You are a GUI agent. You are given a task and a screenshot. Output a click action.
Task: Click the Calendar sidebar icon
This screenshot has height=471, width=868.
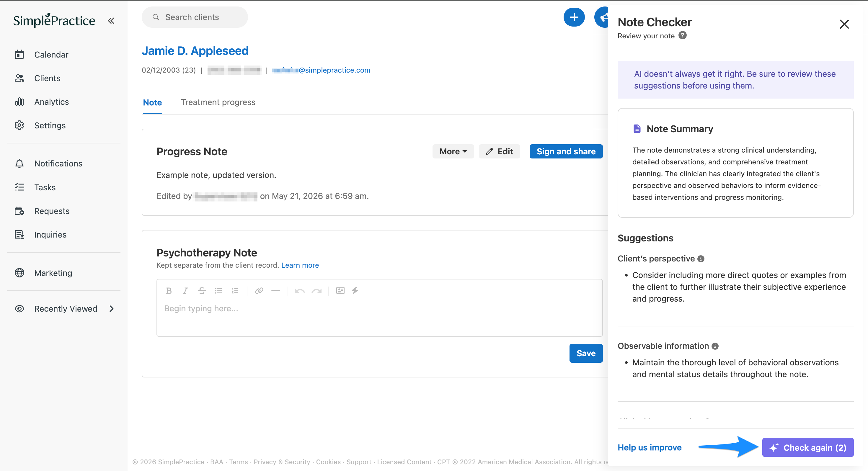tap(19, 55)
